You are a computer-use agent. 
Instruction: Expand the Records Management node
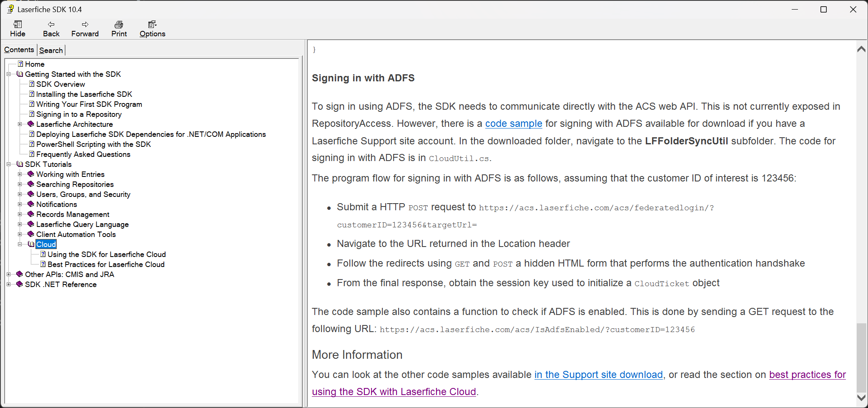pyautogui.click(x=20, y=214)
